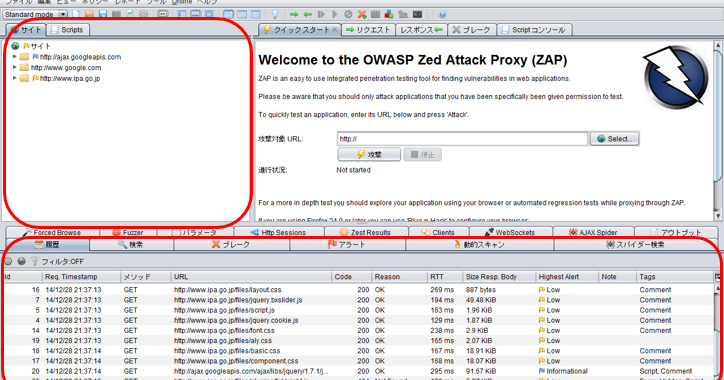
Task: Open the パラメータ tab
Action: tap(195, 232)
